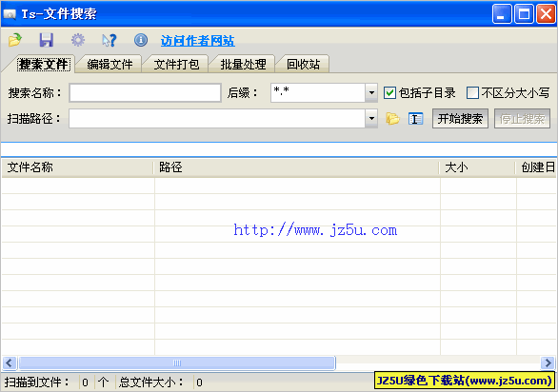Click the 开始搜索 button
558x392 pixels.
[460, 118]
